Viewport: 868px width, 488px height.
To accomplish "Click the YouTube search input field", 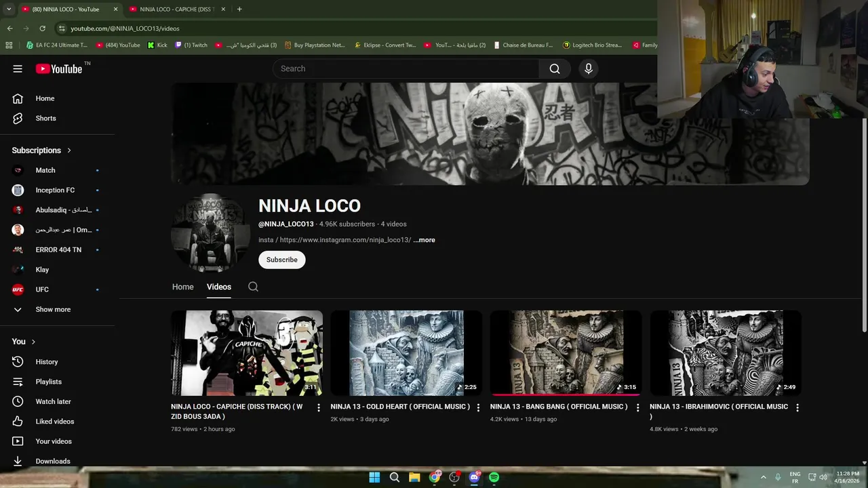I will [x=406, y=68].
